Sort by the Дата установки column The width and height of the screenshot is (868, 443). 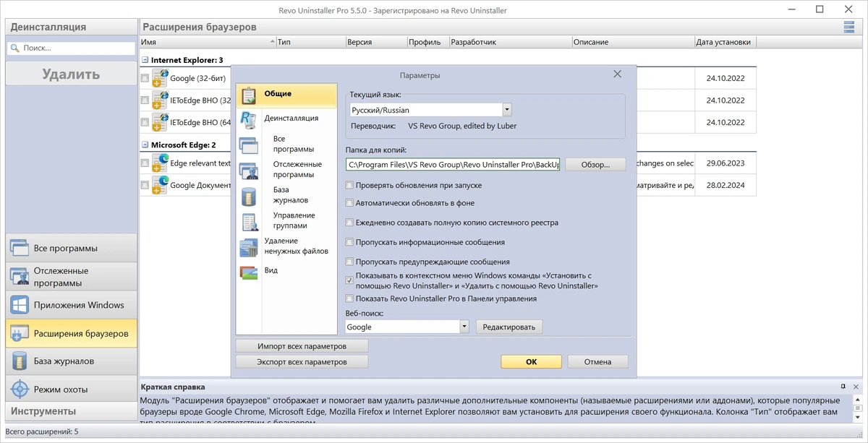(x=726, y=42)
